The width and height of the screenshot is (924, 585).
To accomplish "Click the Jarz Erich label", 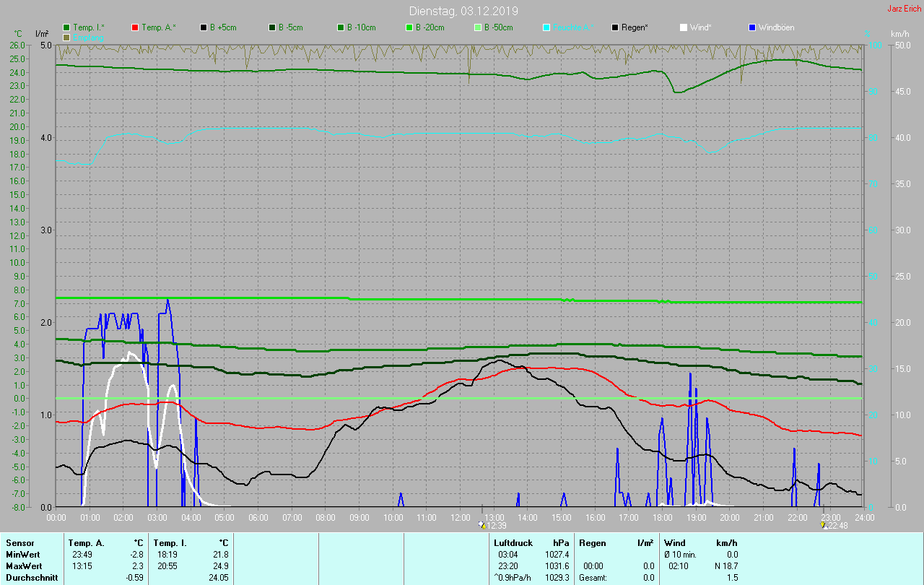I will [904, 9].
